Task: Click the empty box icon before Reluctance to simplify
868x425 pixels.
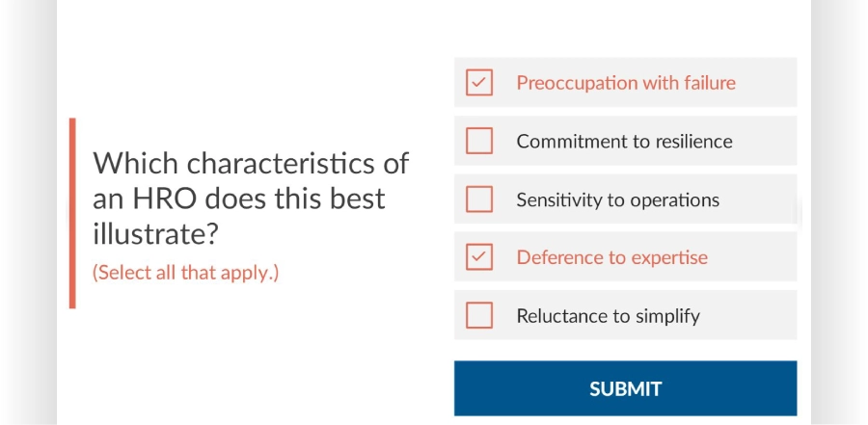Action: click(x=478, y=315)
